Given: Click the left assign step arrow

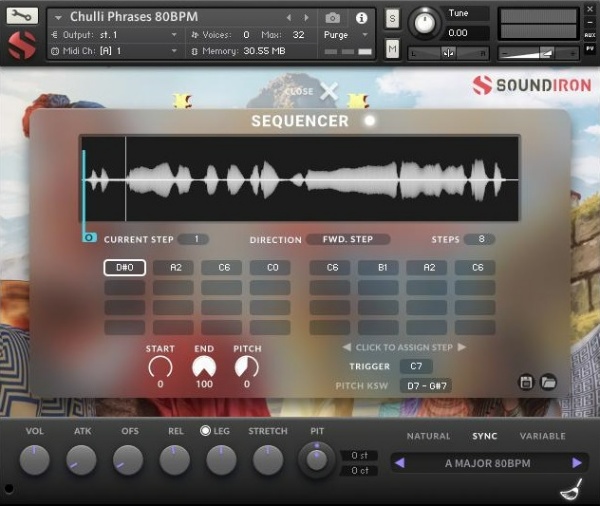Looking at the screenshot, I should click(347, 347).
